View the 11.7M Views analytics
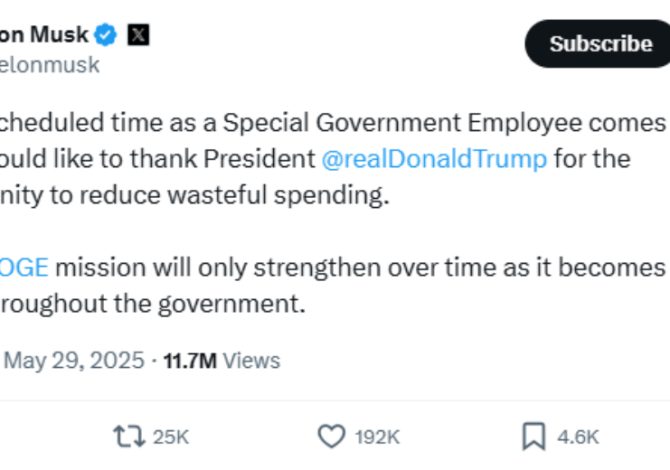The image size is (670, 470). point(221,360)
